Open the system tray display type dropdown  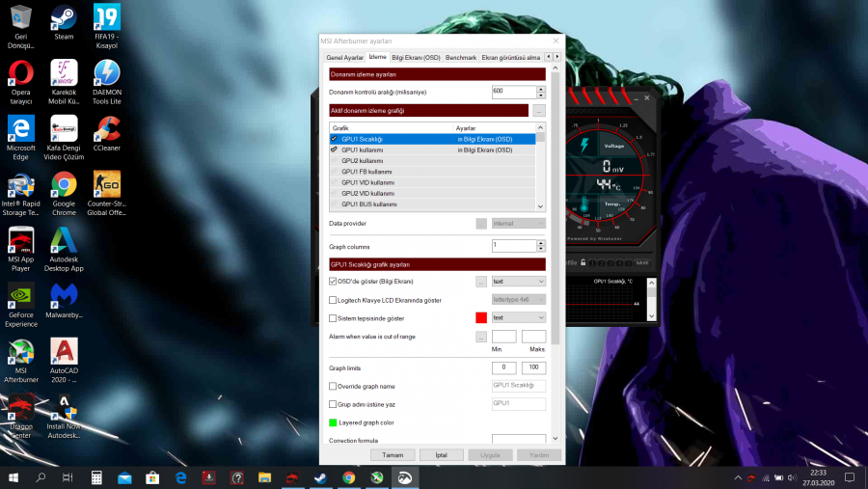pos(518,318)
